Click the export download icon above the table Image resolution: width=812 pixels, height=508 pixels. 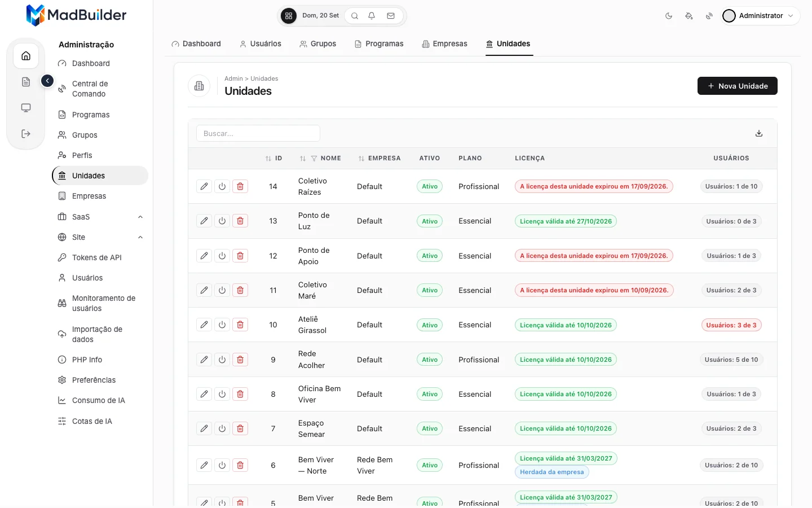click(x=759, y=133)
